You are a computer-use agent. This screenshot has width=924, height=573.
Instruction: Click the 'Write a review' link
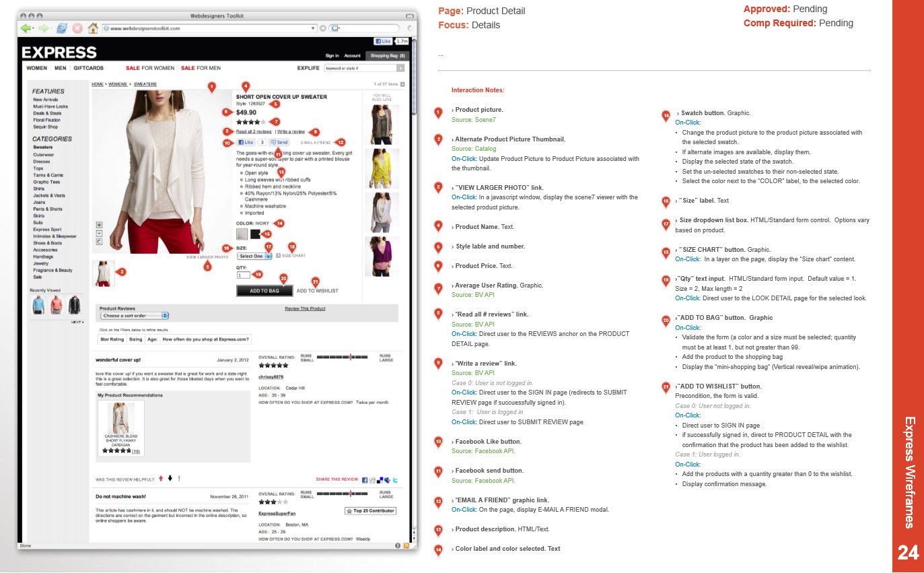[x=291, y=132]
